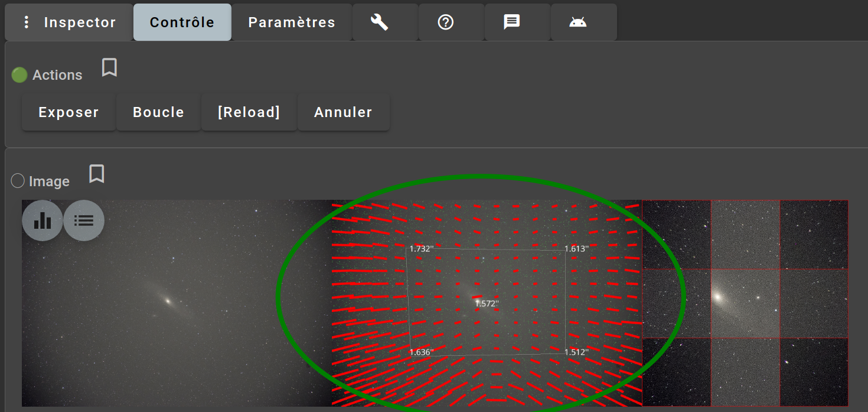Click the Image status circle indicator

18,181
